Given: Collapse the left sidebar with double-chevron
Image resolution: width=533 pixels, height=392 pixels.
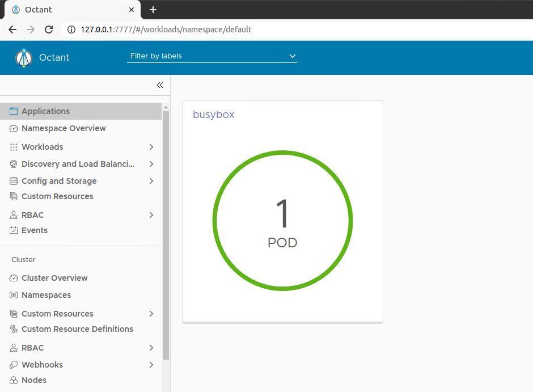Looking at the screenshot, I should click(160, 85).
